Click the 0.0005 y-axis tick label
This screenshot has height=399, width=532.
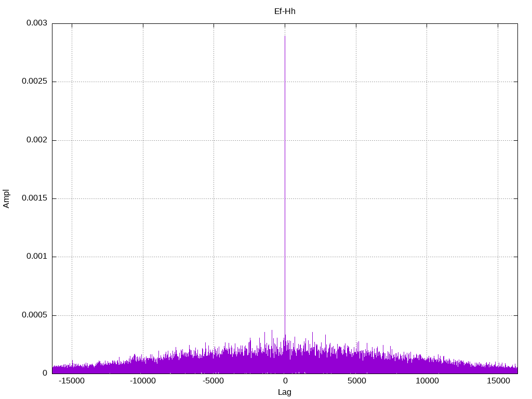point(34,315)
